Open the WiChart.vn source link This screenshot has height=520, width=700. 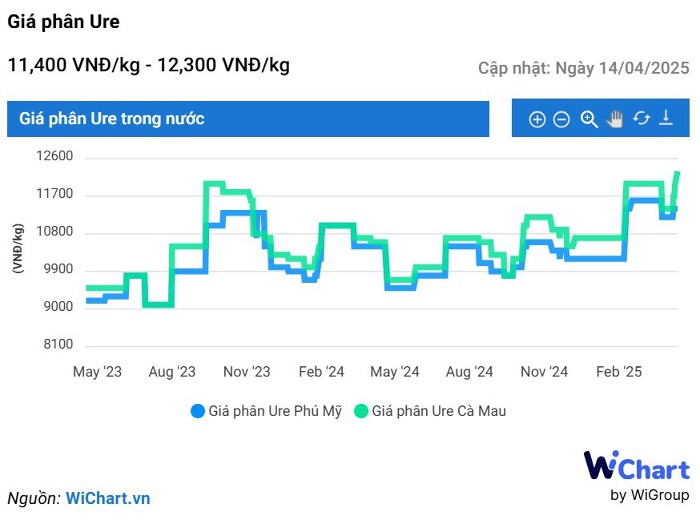click(x=108, y=498)
